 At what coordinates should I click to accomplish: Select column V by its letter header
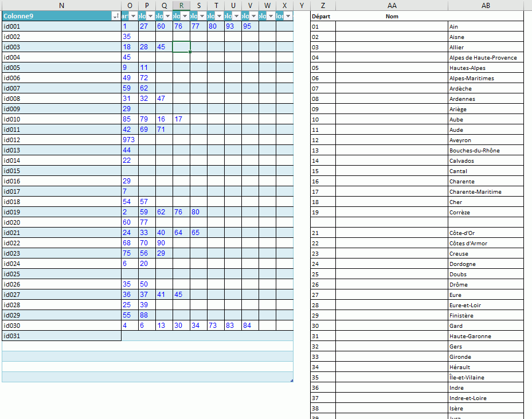251,5
